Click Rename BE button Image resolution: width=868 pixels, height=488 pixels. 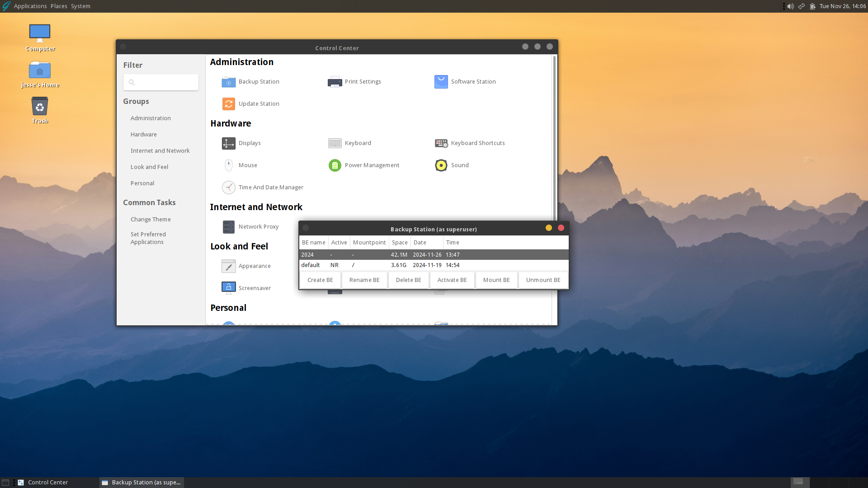click(364, 280)
